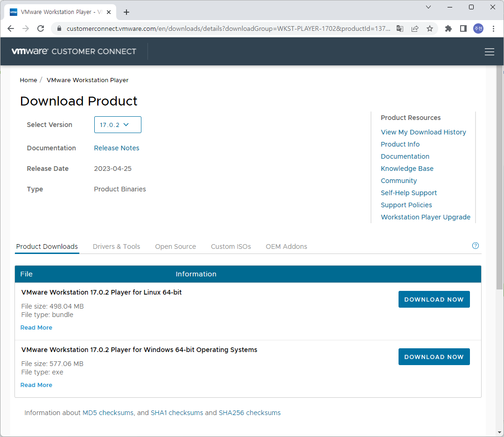Read More about Linux 64-bit download
504x437 pixels.
point(36,328)
